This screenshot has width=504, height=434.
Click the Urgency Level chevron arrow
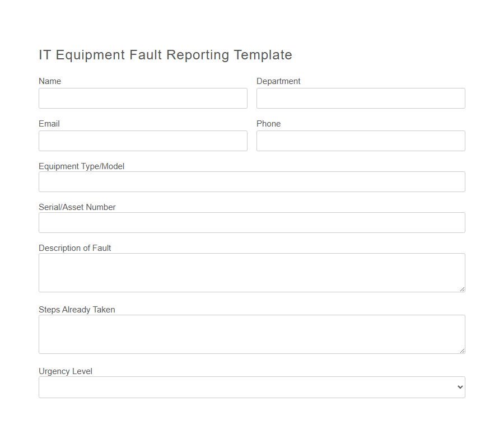pyautogui.click(x=459, y=387)
